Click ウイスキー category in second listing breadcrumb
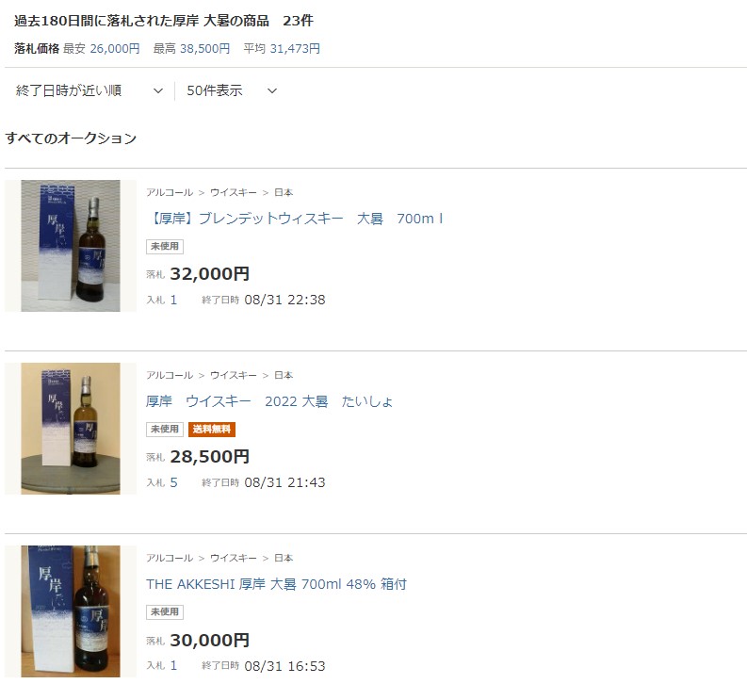 [x=234, y=376]
